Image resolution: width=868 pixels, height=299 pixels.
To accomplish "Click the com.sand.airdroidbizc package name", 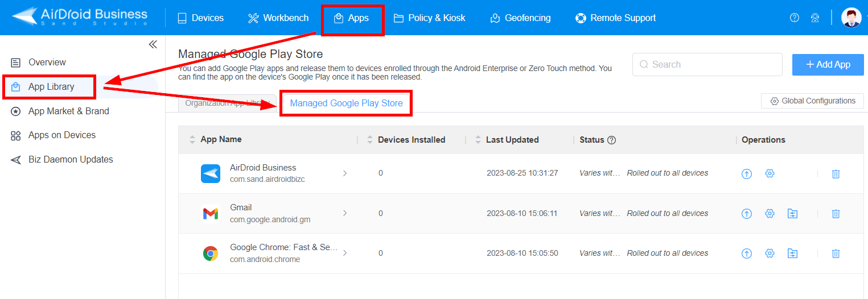I will point(268,180).
